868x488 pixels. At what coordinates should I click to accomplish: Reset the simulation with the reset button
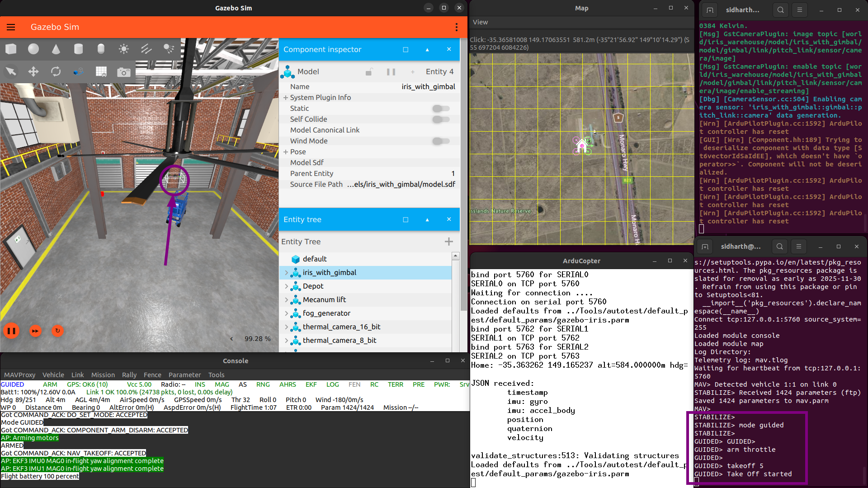click(x=57, y=331)
